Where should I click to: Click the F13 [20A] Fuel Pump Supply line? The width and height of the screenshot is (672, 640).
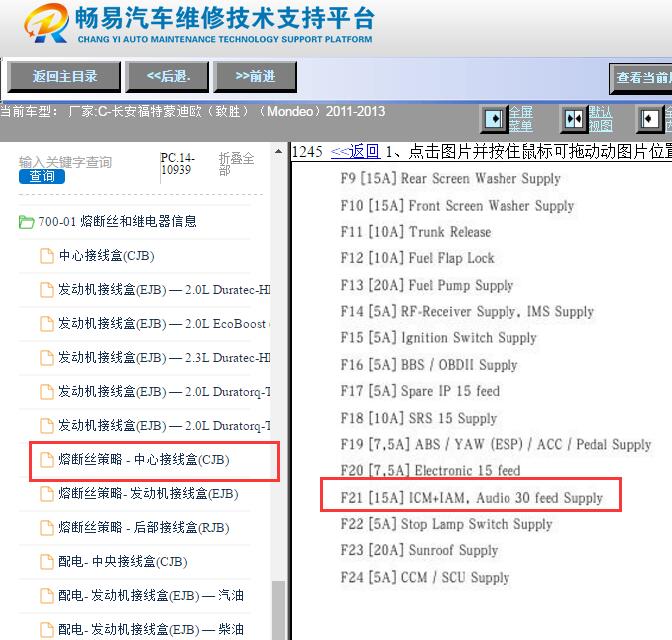pos(427,285)
